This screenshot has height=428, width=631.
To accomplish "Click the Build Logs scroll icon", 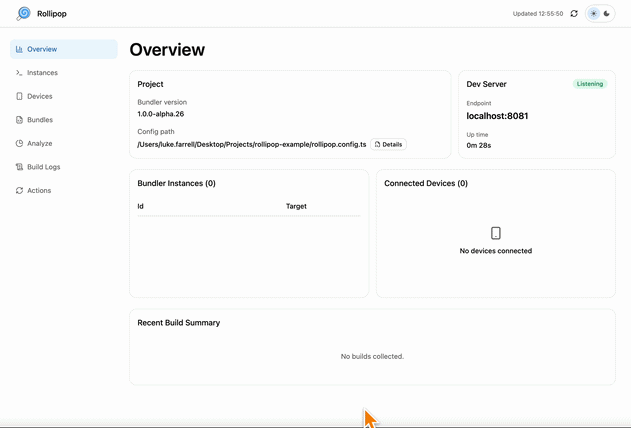I will coord(19,167).
